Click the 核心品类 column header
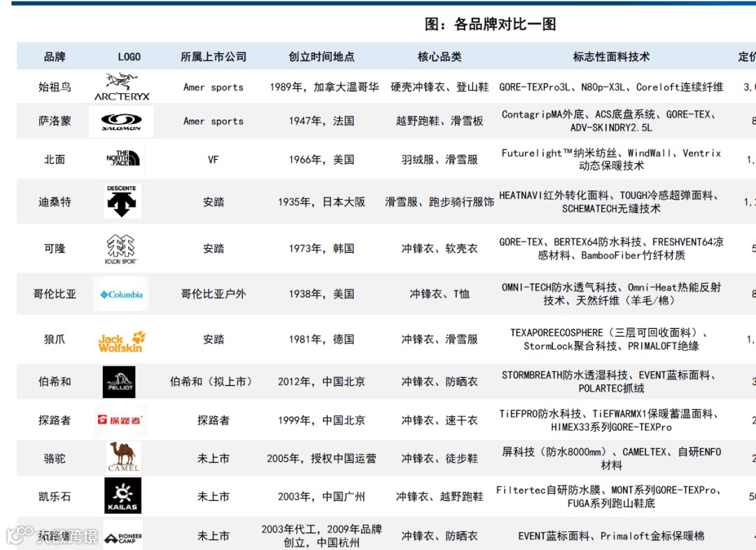The height and width of the screenshot is (550, 756). (439, 57)
